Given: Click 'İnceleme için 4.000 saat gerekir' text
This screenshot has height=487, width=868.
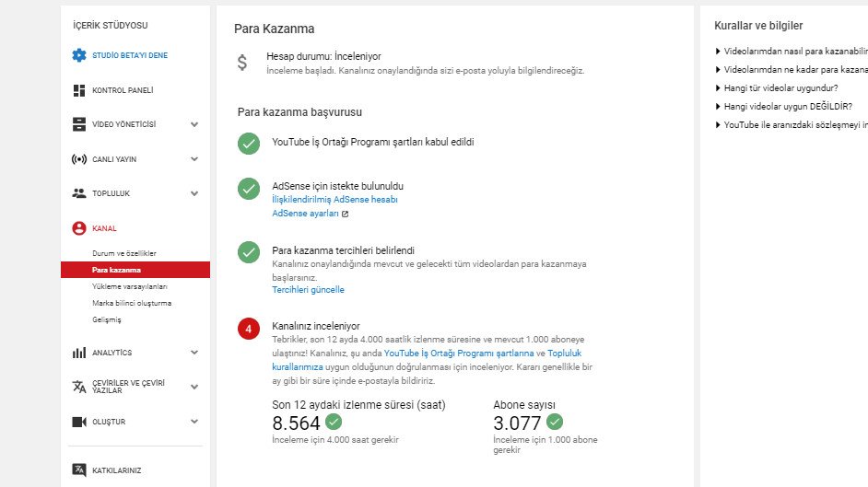Looking at the screenshot, I should pos(335,440).
